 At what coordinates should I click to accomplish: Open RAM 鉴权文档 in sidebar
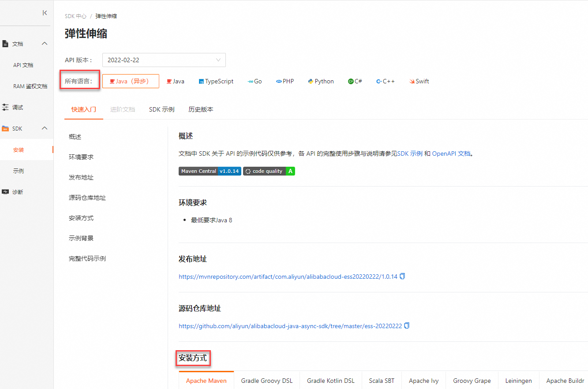click(30, 86)
